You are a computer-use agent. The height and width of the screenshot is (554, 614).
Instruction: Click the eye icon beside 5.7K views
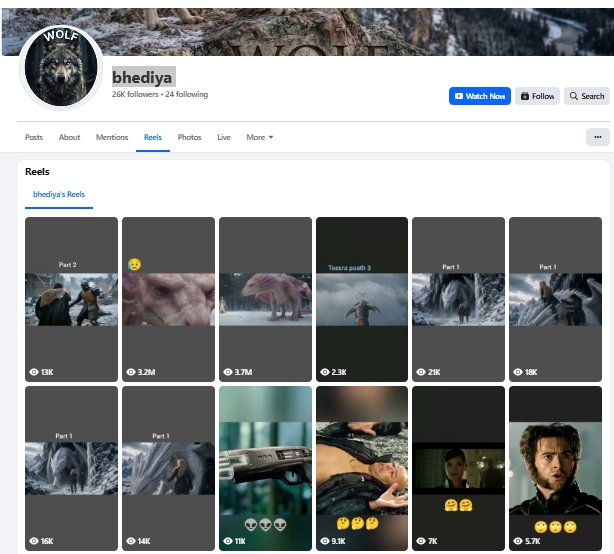(x=518, y=541)
